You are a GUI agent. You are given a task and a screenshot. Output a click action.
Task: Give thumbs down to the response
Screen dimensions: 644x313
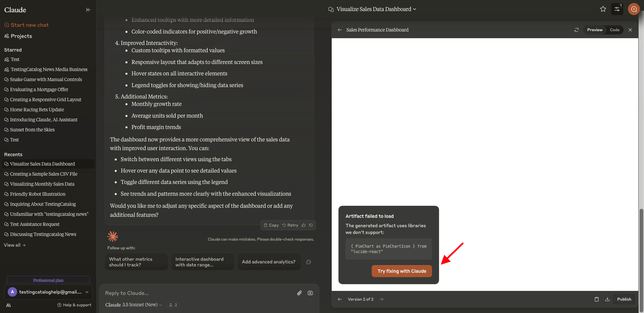(311, 225)
